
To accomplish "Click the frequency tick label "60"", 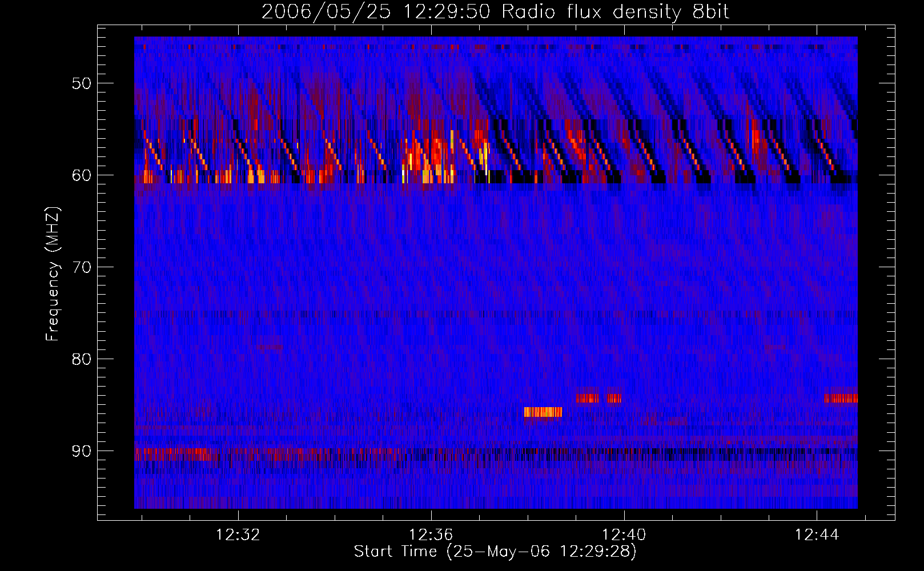I will pyautogui.click(x=82, y=175).
